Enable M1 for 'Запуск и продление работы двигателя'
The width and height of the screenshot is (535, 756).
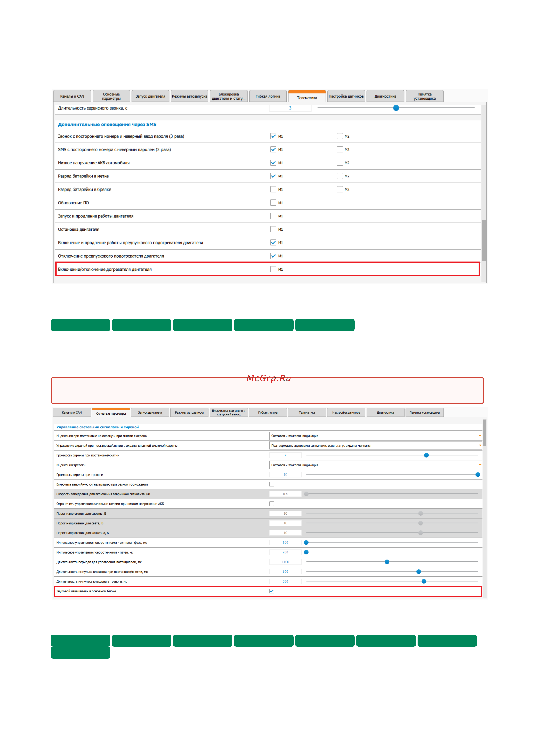coord(273,216)
